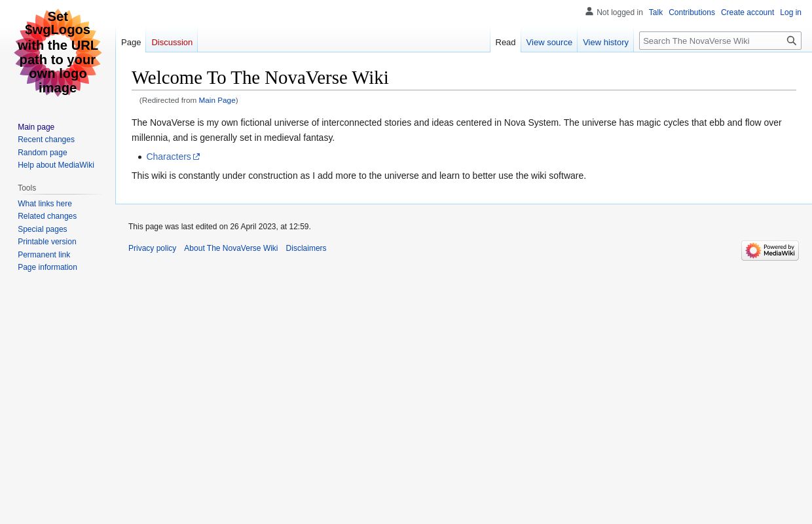Click the search input field
Screen dimensions: 812x524
712,41
